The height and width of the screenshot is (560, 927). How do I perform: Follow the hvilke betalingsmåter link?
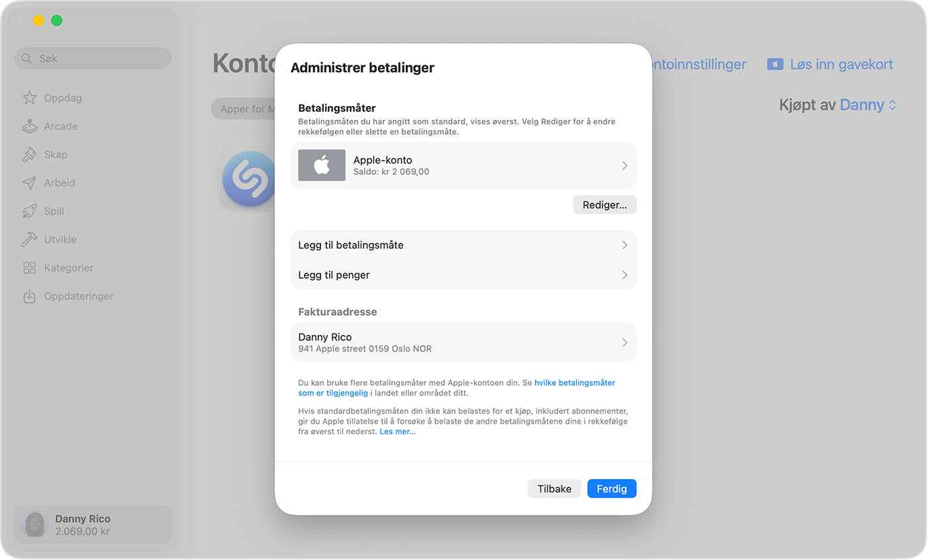[575, 383]
